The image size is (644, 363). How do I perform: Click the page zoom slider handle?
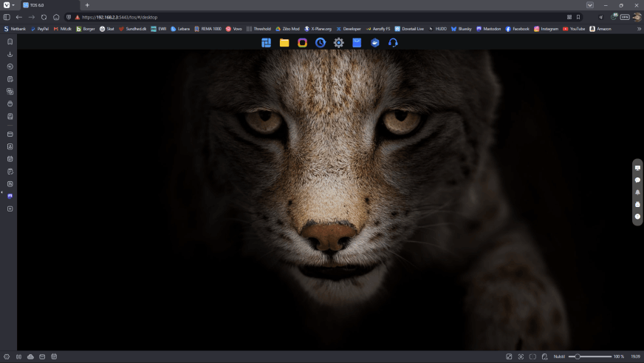coord(577,357)
